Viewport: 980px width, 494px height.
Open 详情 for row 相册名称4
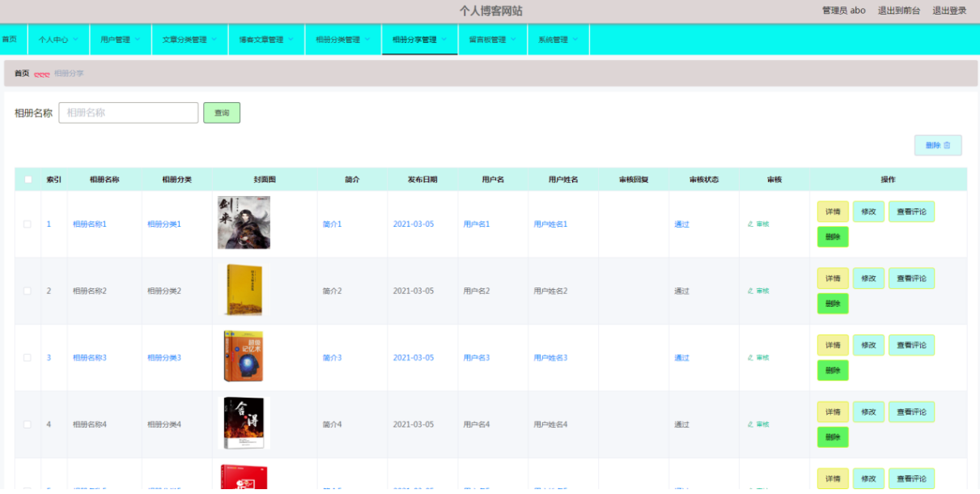(x=833, y=412)
